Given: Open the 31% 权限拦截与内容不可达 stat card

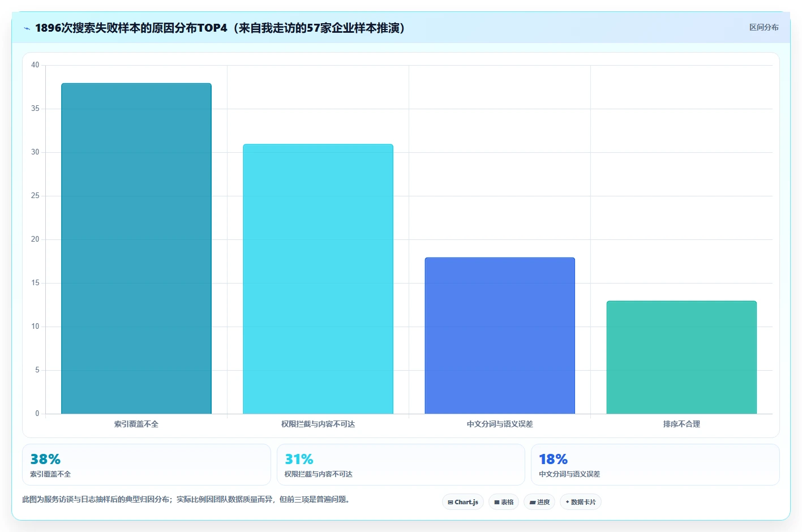Looking at the screenshot, I should point(401,465).
